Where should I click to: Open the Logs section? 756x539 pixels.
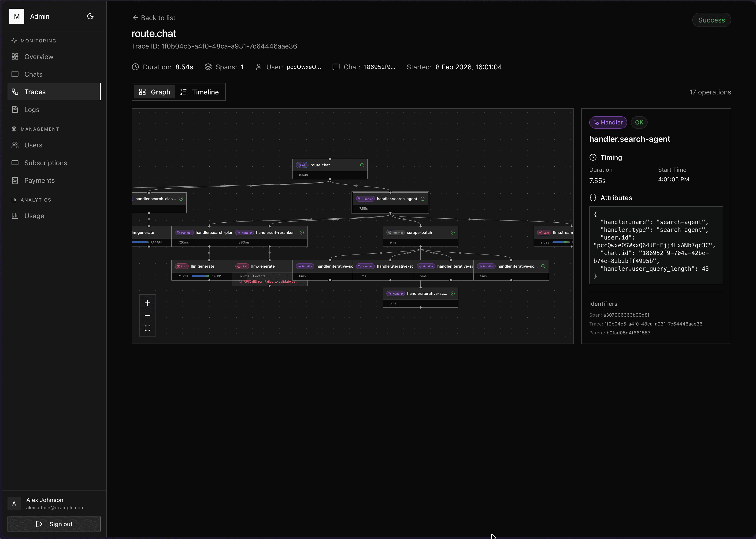click(x=32, y=109)
